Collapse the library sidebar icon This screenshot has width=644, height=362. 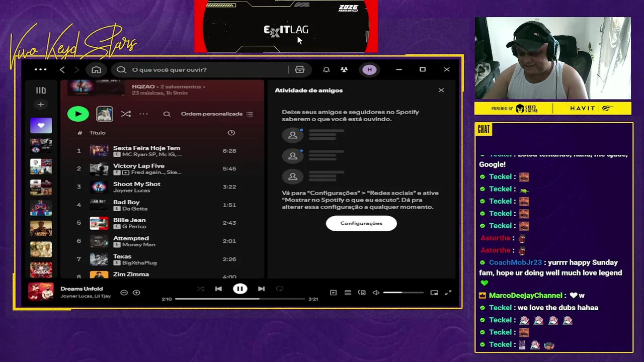41,90
